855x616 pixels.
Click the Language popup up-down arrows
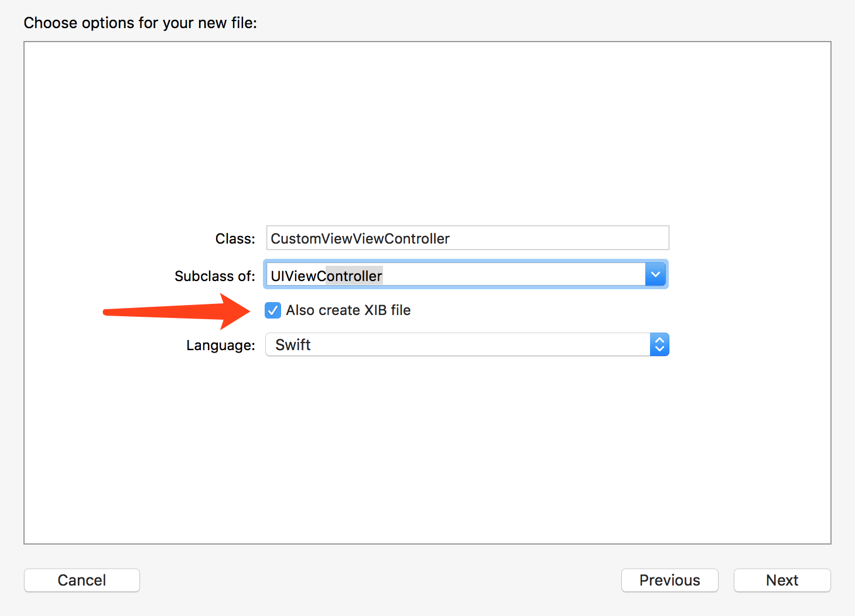pos(659,345)
